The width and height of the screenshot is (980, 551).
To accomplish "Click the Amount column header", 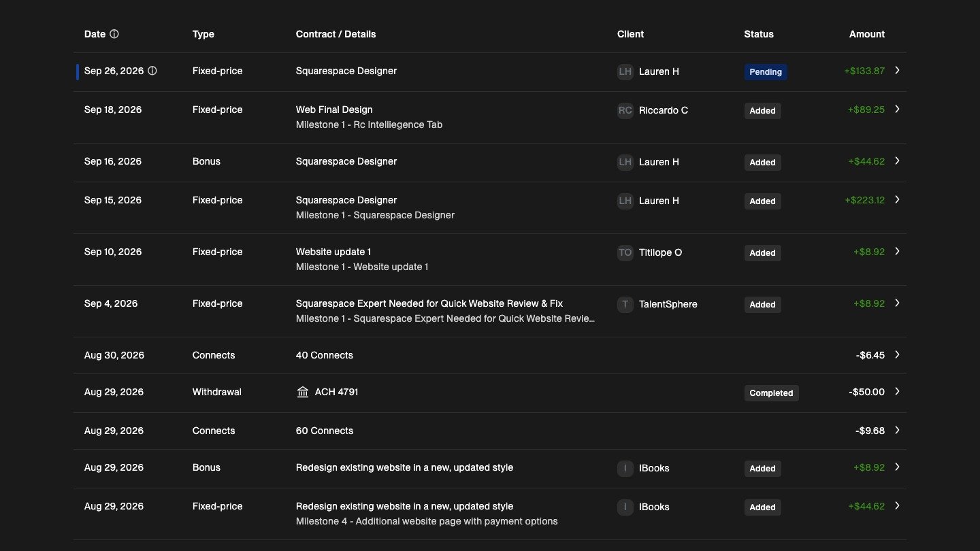I will [867, 34].
